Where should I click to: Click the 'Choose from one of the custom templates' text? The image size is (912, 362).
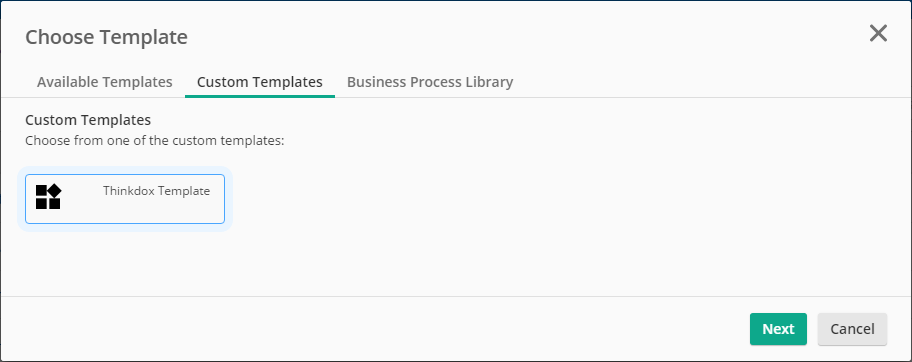click(x=155, y=141)
